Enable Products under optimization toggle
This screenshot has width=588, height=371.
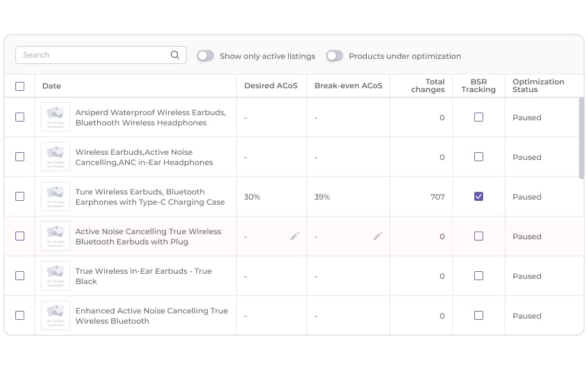[334, 56]
